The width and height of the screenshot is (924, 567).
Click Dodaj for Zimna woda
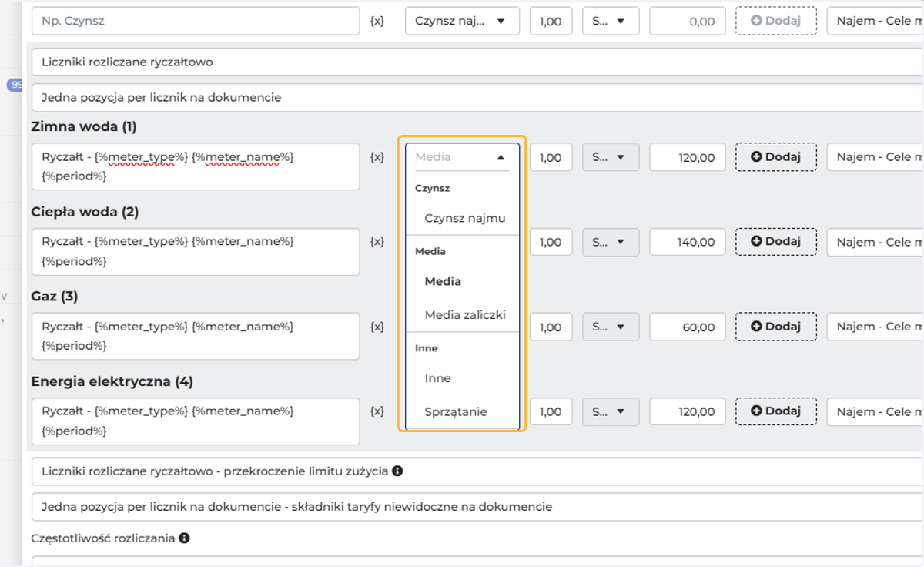click(776, 157)
